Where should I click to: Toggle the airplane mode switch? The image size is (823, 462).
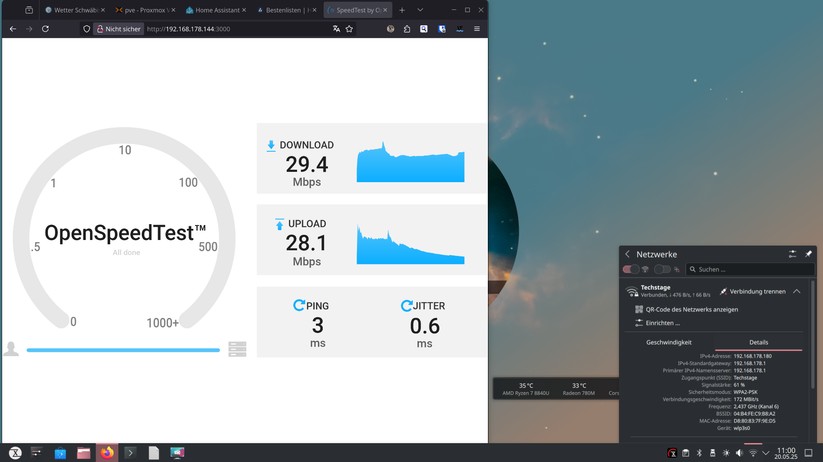coord(662,269)
